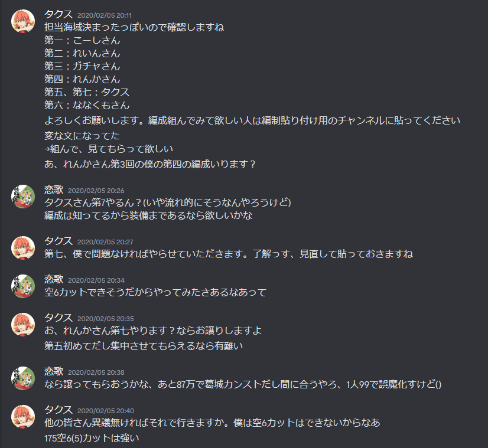
Task: Open タクス avatar on the 20:40 message
Action: pyautogui.click(x=22, y=417)
